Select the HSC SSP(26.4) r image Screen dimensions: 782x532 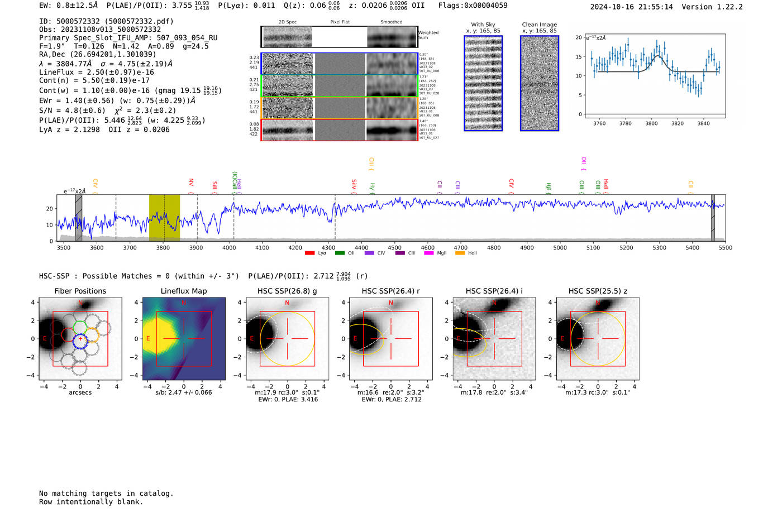pos(391,339)
